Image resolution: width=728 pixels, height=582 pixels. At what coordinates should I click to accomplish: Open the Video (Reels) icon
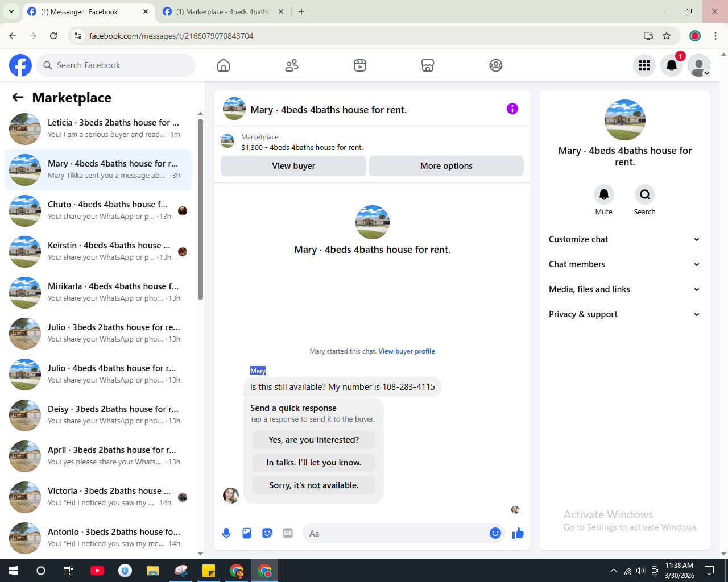(x=360, y=65)
